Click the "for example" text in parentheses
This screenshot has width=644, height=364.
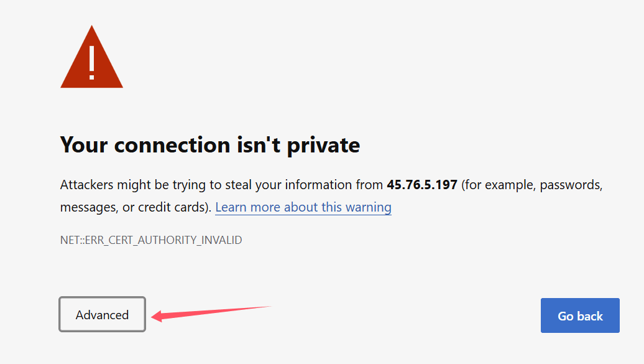495,185
